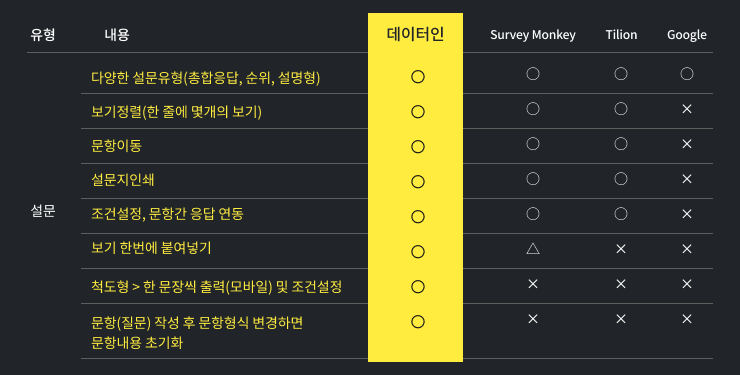The image size is (740, 375).
Task: Click the 내용 column header
Action: coord(117,34)
